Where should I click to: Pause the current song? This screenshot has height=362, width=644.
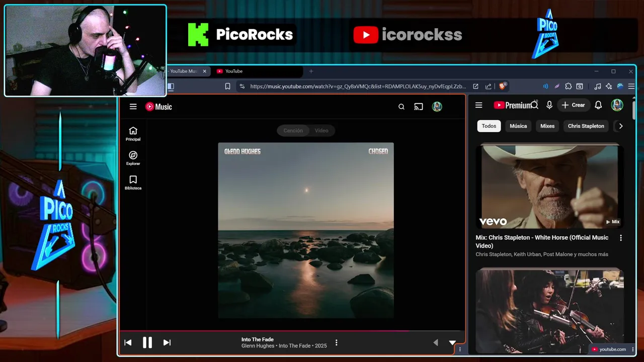[147, 342]
